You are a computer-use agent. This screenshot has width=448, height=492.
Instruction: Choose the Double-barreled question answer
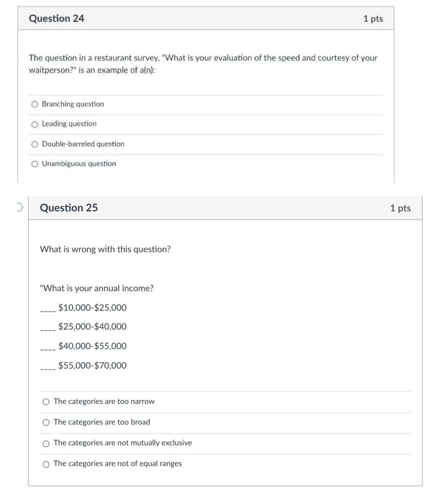coord(34,144)
